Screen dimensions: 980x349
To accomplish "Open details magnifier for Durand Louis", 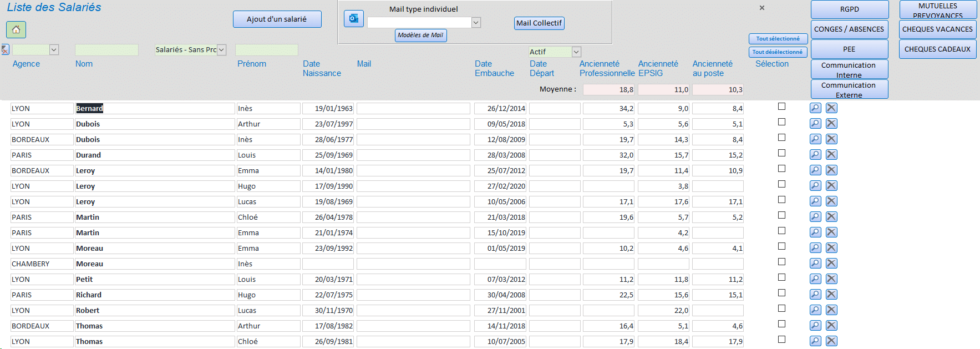I will point(815,155).
